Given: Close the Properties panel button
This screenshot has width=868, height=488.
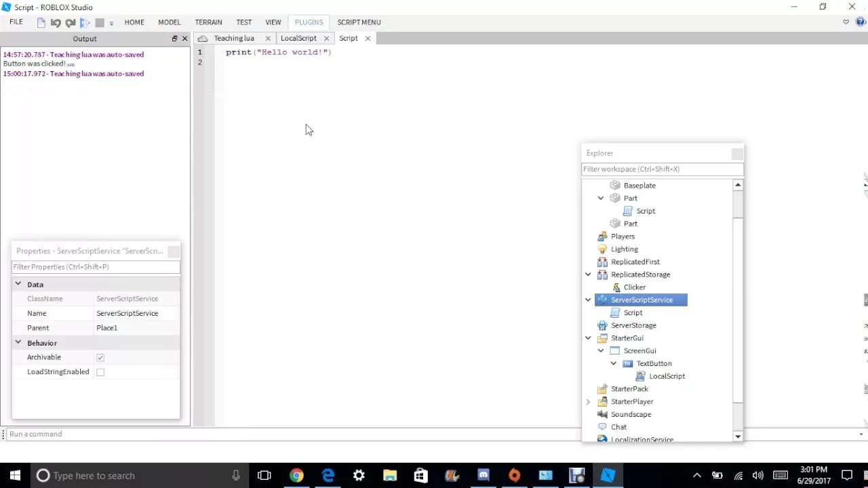Looking at the screenshot, I should click(174, 251).
